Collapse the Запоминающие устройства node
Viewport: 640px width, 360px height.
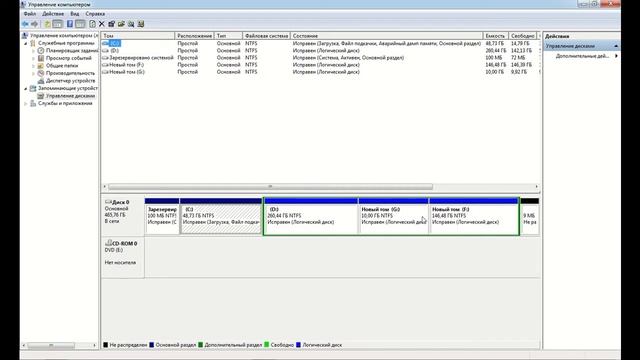click(26, 89)
